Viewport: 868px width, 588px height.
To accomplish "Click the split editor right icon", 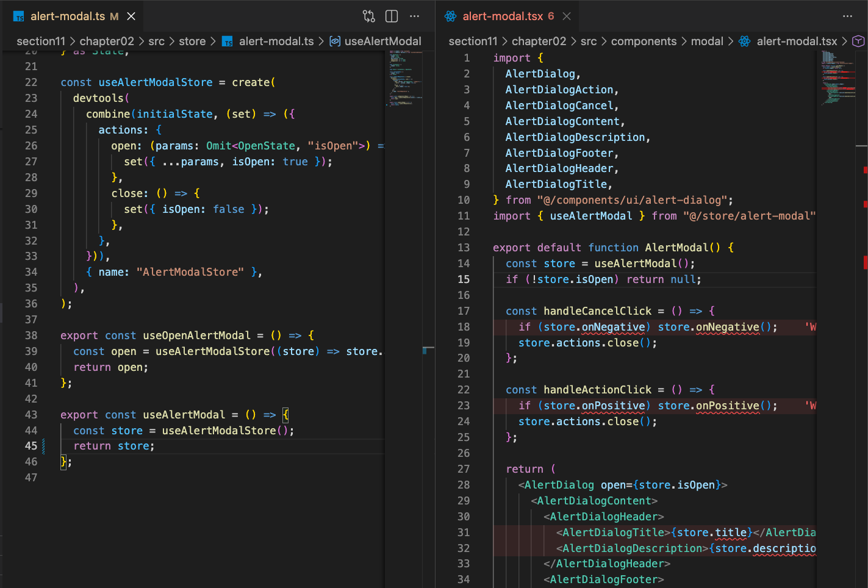I will (392, 16).
